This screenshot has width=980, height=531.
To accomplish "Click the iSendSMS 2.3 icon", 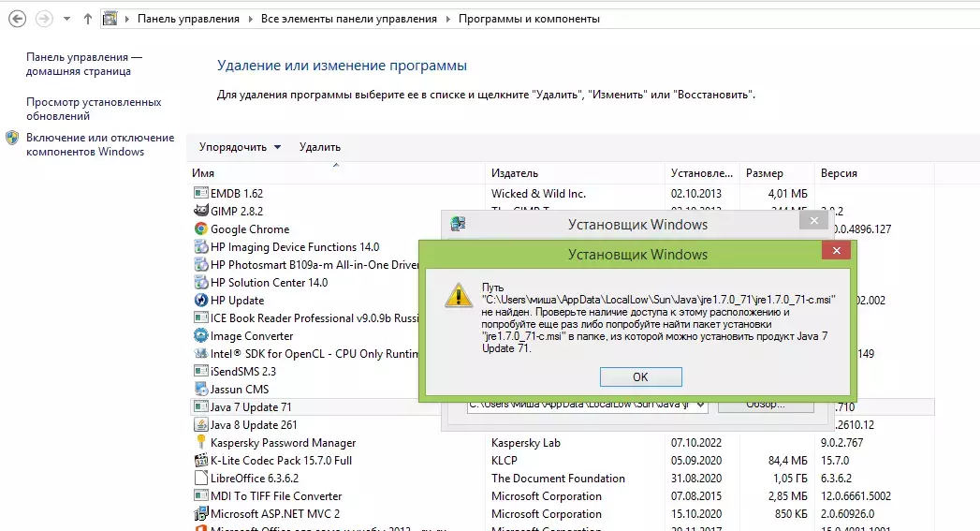I will [200, 371].
